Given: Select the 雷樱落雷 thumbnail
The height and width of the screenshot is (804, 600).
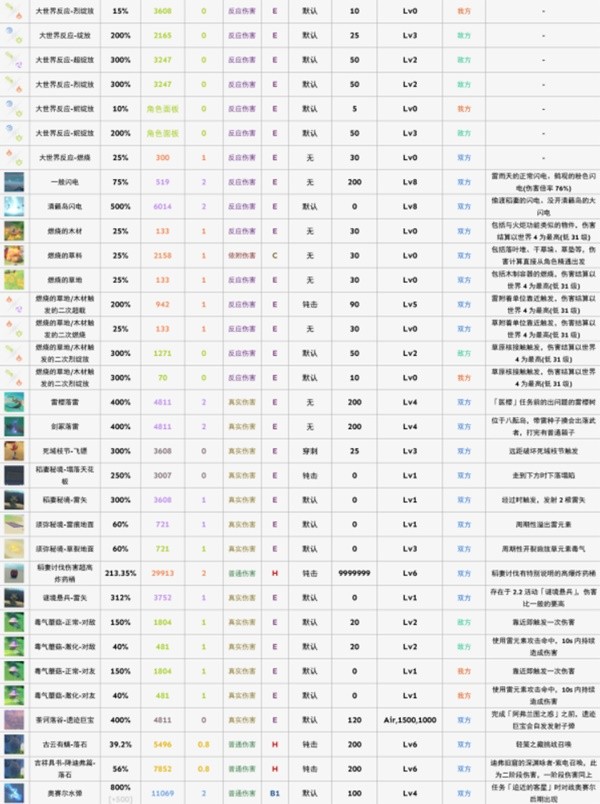Looking at the screenshot, I should click(14, 402).
